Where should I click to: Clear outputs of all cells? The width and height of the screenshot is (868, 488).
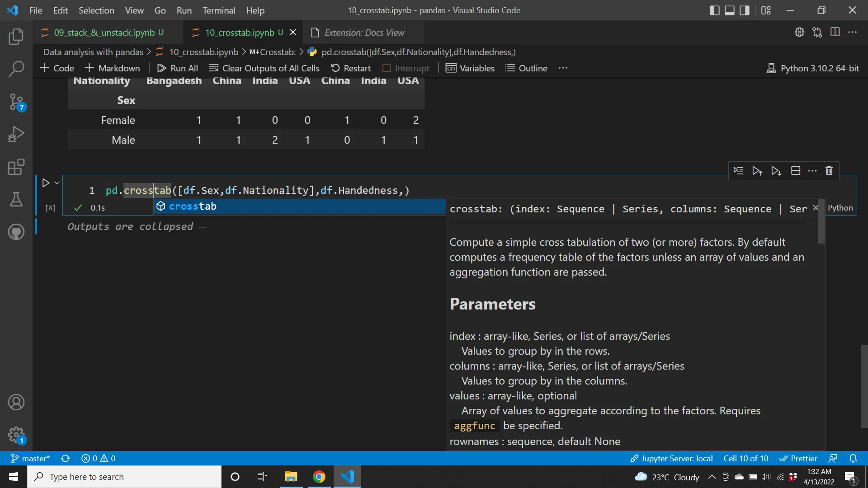click(264, 68)
